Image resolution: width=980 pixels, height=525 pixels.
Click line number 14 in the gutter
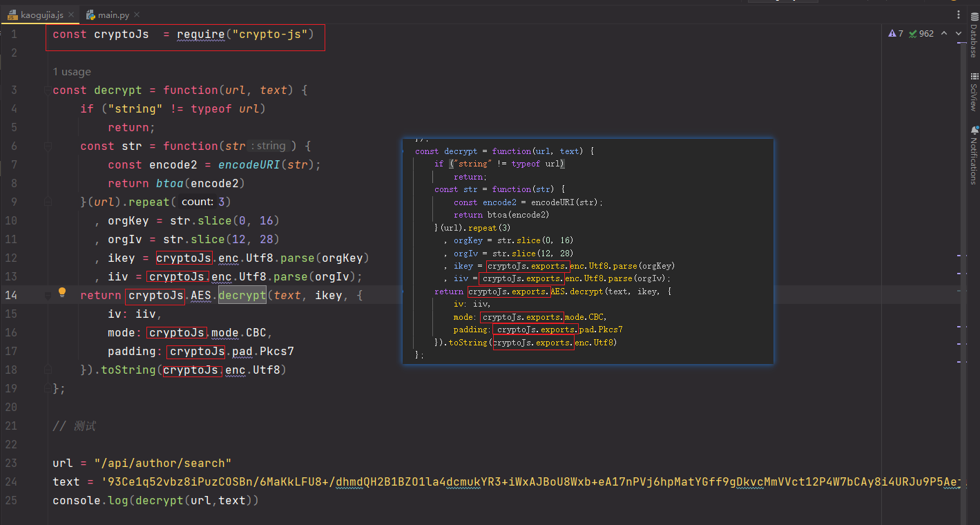tap(12, 295)
